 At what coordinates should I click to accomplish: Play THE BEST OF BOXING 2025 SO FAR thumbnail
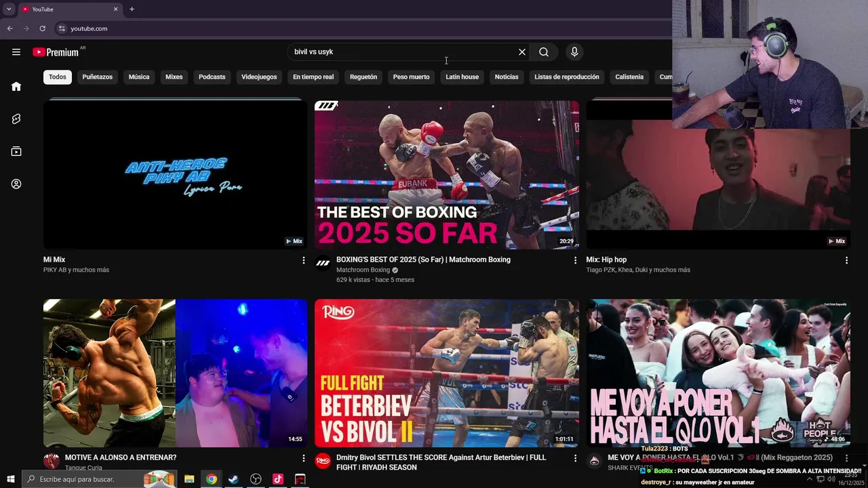click(x=447, y=175)
